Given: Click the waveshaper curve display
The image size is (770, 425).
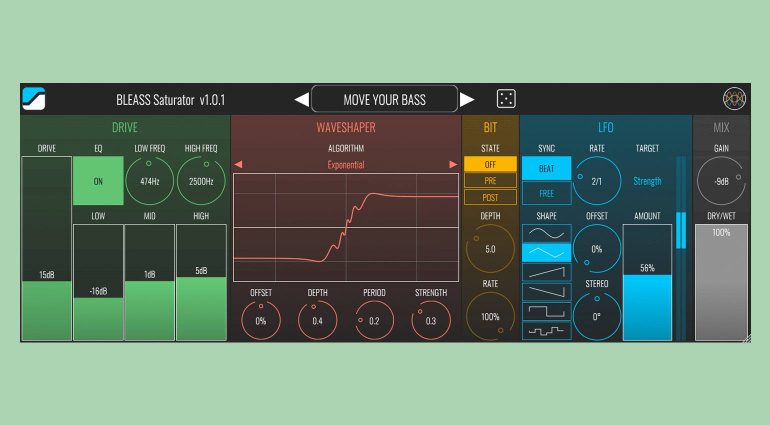Looking at the screenshot, I should pyautogui.click(x=346, y=227).
